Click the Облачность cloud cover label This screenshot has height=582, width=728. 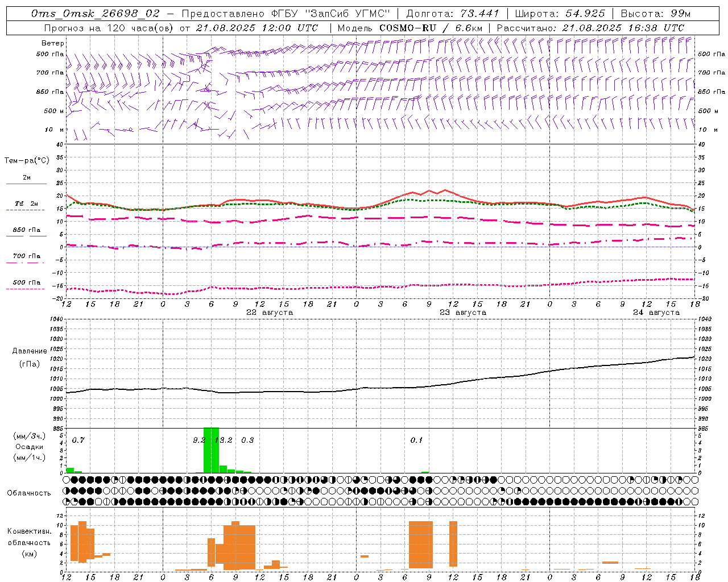[29, 493]
